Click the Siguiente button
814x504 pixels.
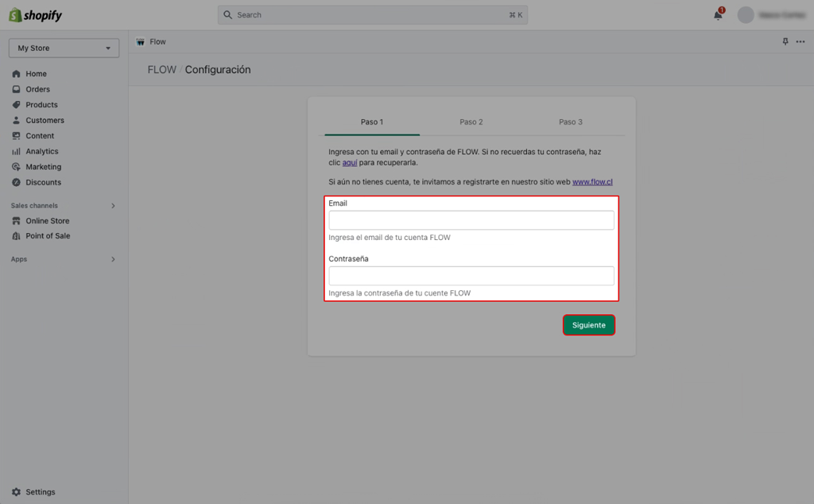pos(589,325)
